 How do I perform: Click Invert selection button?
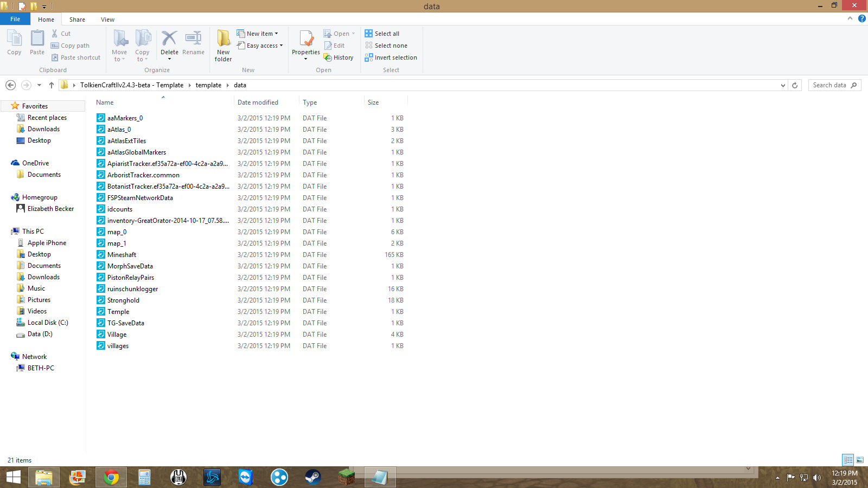(391, 57)
